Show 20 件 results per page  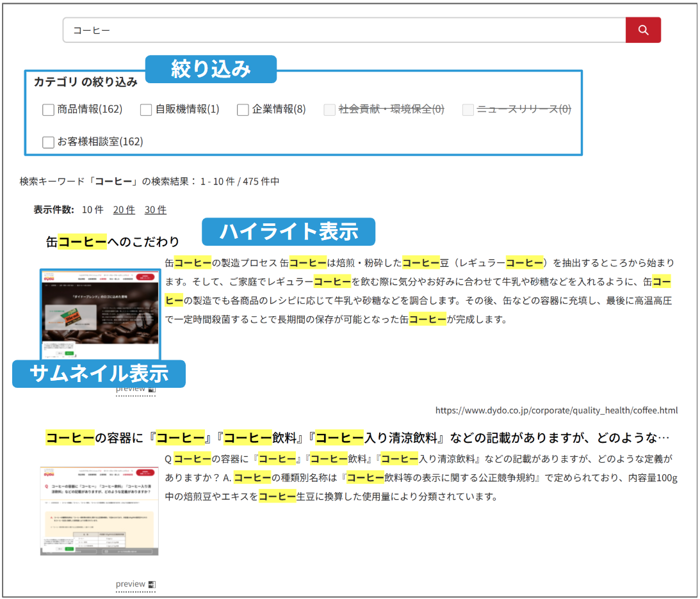point(124,210)
